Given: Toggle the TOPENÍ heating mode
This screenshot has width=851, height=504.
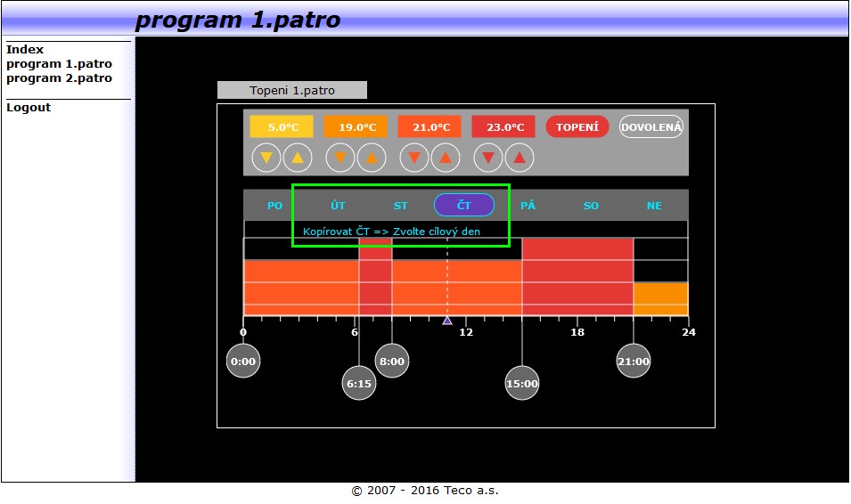Looking at the screenshot, I should tap(577, 127).
